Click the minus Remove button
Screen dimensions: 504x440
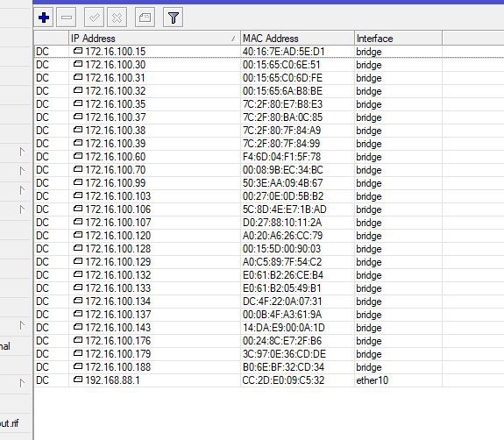(67, 18)
